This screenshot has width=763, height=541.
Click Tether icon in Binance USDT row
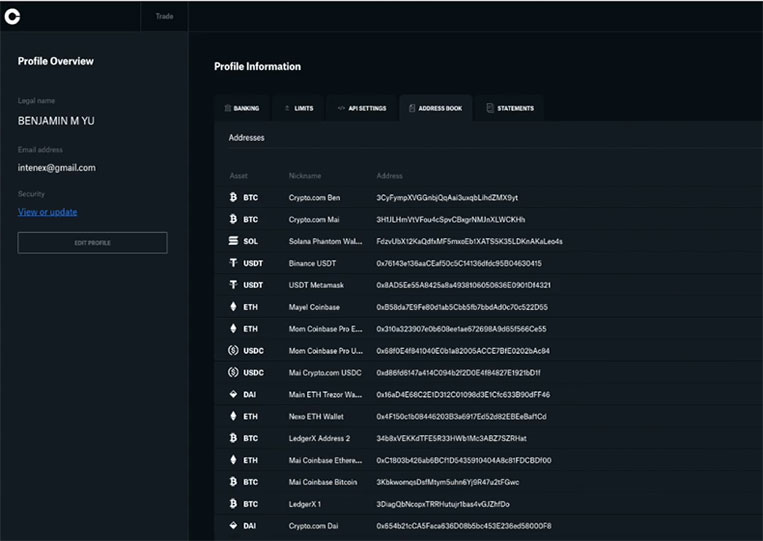pyautogui.click(x=233, y=263)
